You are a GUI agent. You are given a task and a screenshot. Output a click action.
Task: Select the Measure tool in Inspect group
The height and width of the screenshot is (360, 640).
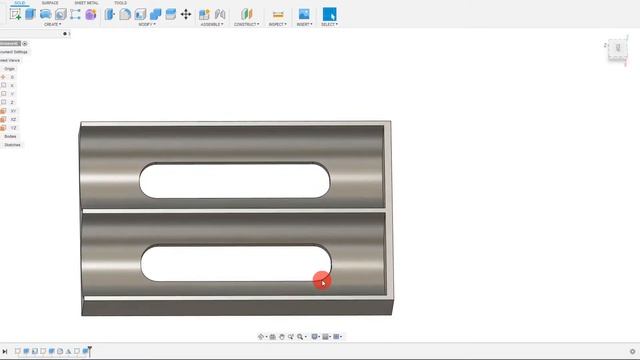coord(278,14)
